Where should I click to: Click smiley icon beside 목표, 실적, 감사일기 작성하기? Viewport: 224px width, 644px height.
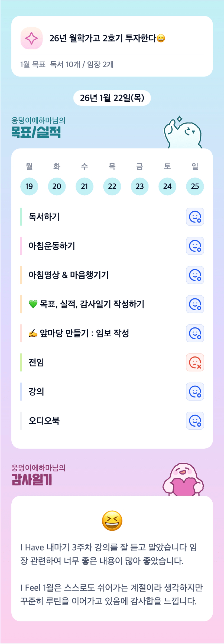[195, 304]
